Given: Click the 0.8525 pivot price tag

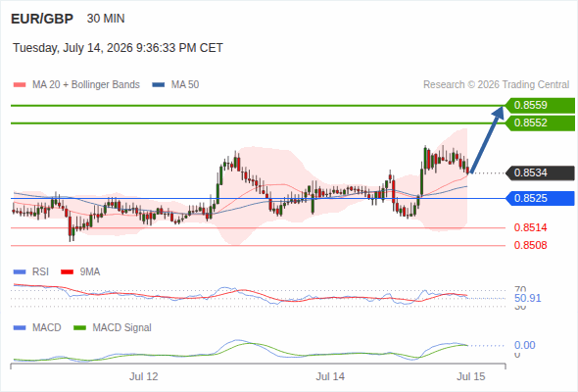Looking at the screenshot, I should [540, 198].
